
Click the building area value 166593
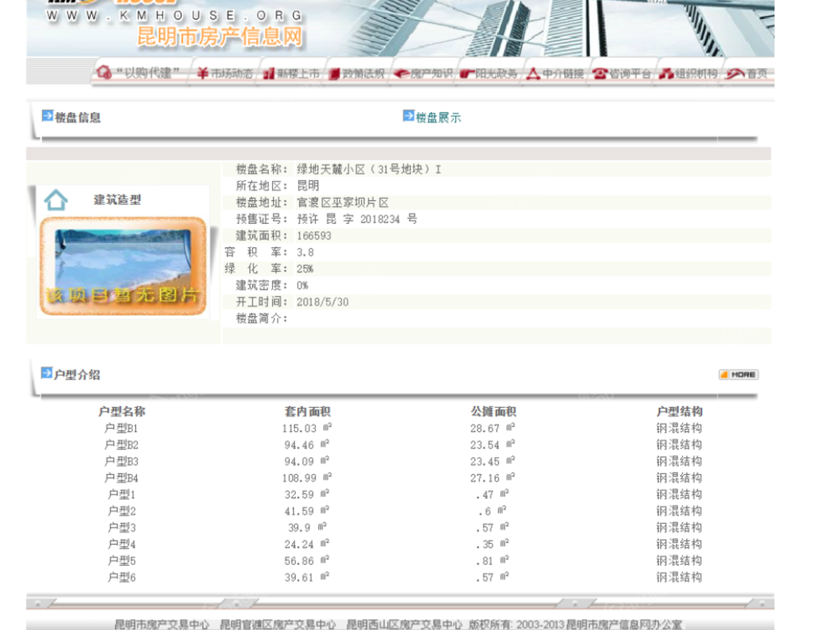click(314, 236)
